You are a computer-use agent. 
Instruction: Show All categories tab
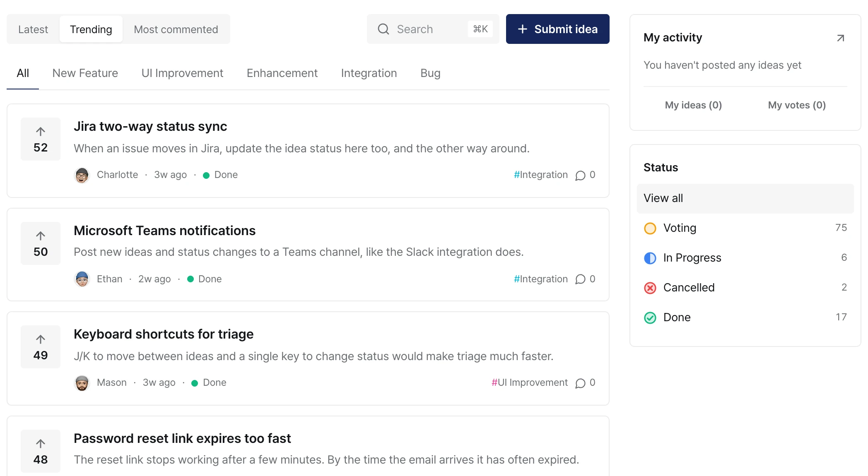tap(23, 73)
